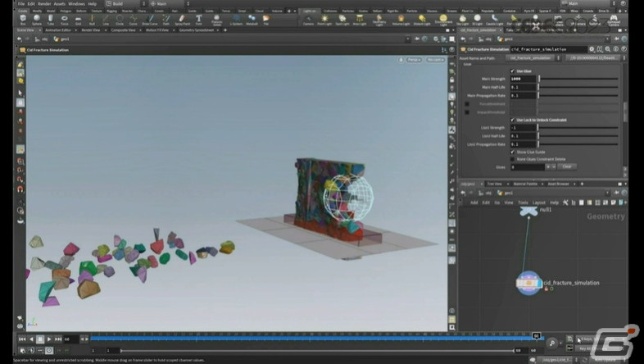Screen dimensions: 644x364
Task: Toggle the Use Glue checkbox
Action: coord(512,71)
